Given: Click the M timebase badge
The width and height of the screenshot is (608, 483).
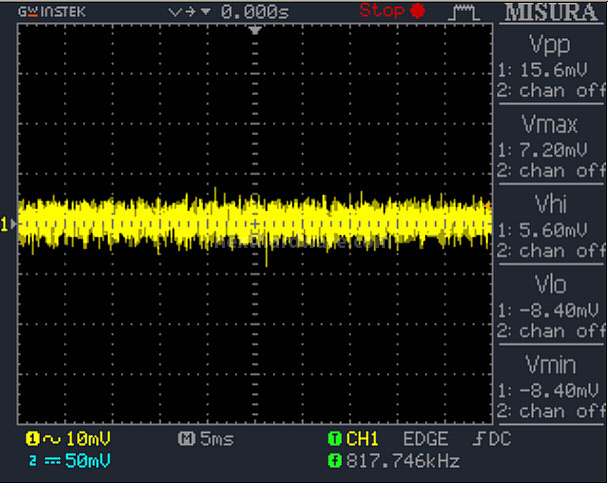Looking at the screenshot, I should pos(186,439).
